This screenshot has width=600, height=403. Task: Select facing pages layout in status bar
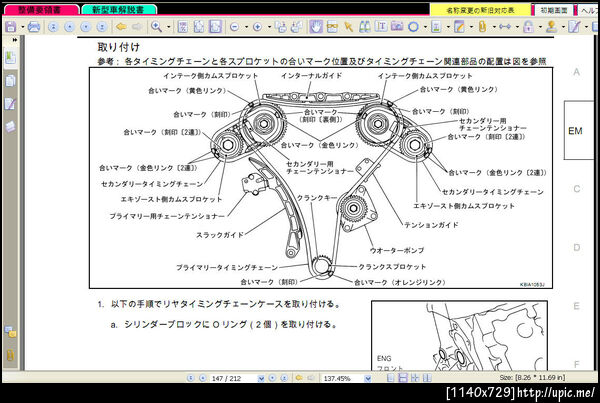click(427, 378)
